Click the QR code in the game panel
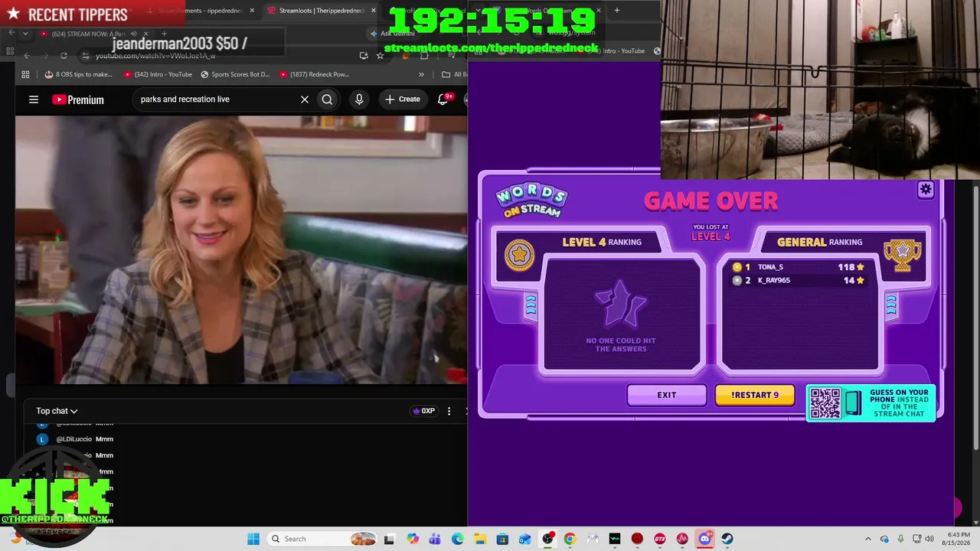 (825, 403)
